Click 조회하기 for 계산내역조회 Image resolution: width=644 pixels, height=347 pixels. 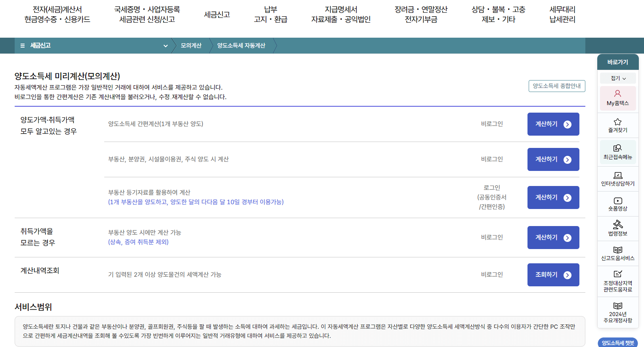553,275
